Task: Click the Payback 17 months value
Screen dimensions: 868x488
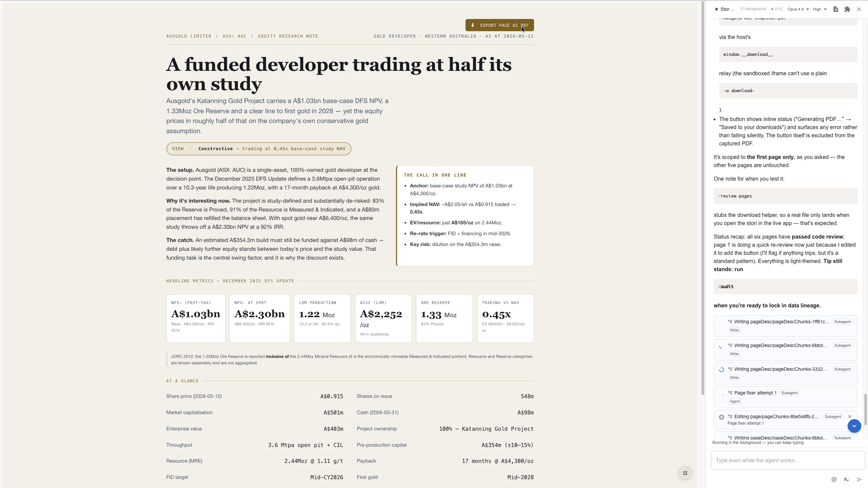Action: tap(498, 461)
